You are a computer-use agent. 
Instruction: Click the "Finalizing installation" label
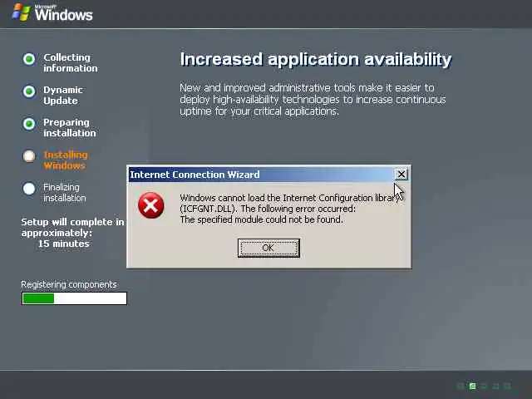point(65,192)
